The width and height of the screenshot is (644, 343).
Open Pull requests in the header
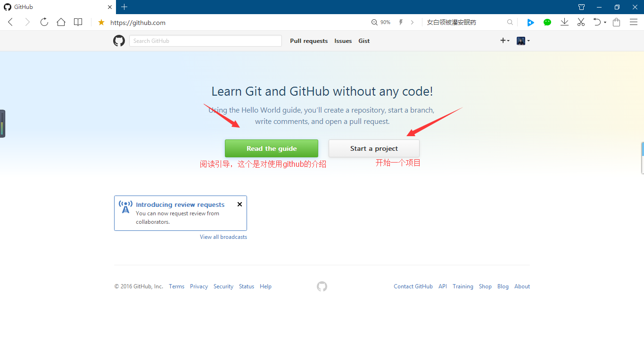tap(309, 41)
